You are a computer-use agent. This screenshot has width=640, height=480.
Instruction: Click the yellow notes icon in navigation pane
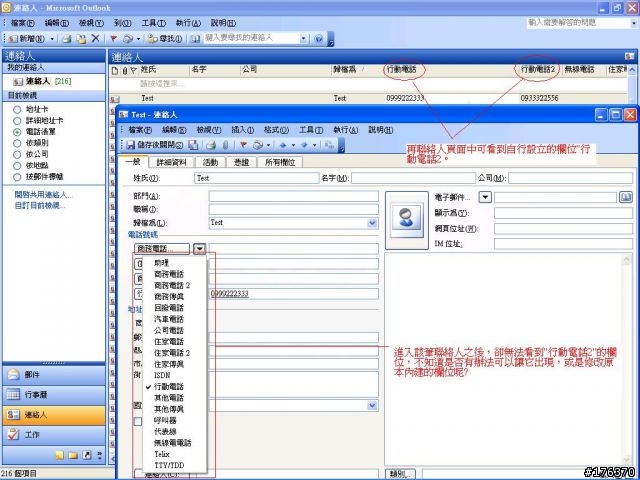point(60,455)
